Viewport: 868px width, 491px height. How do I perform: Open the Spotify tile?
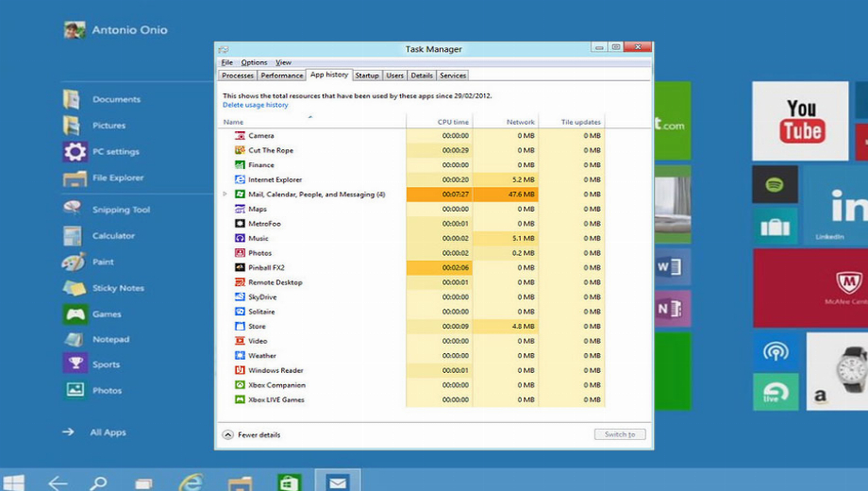[x=775, y=184]
